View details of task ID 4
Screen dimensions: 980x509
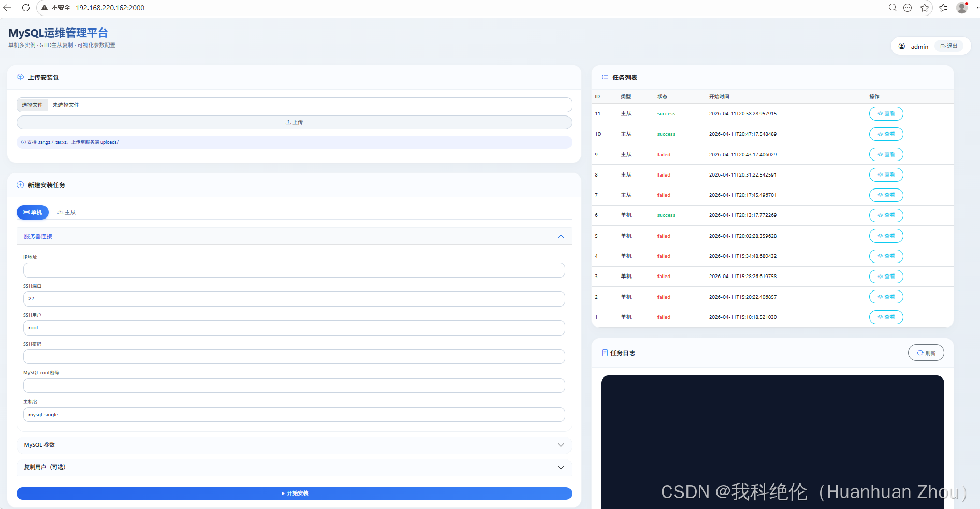[886, 256]
